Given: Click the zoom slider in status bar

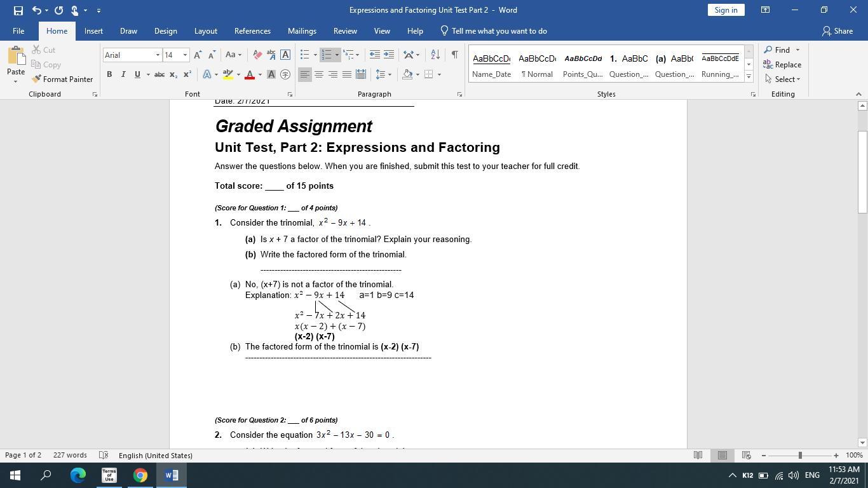Looking at the screenshot, I should tap(799, 456).
